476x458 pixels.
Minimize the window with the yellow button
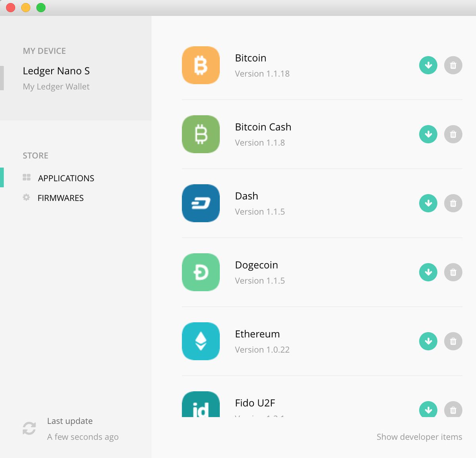26,8
